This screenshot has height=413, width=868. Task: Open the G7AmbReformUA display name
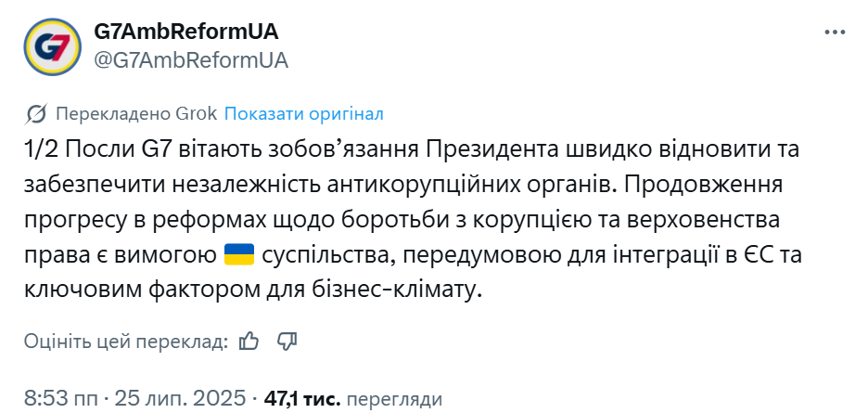(x=186, y=32)
